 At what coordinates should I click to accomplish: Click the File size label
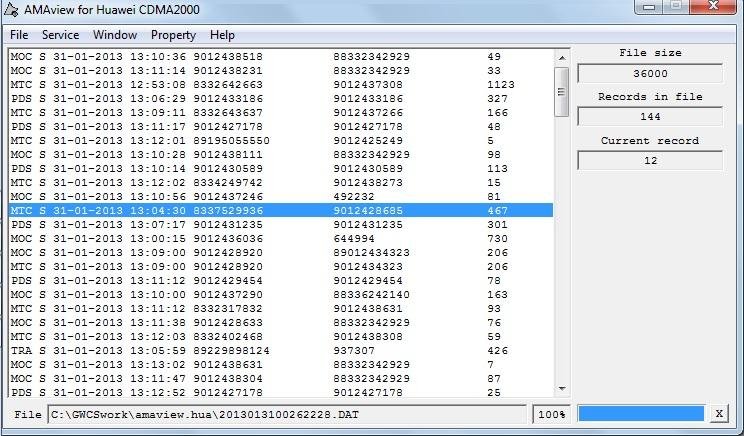(650, 53)
